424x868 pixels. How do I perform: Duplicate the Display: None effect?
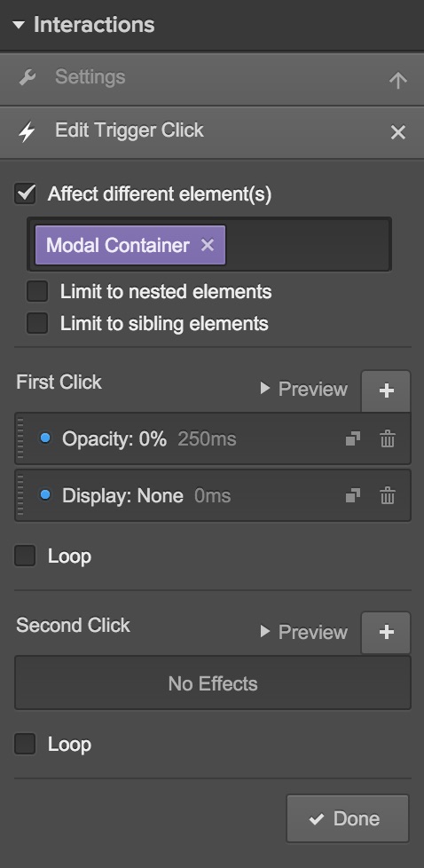click(353, 495)
